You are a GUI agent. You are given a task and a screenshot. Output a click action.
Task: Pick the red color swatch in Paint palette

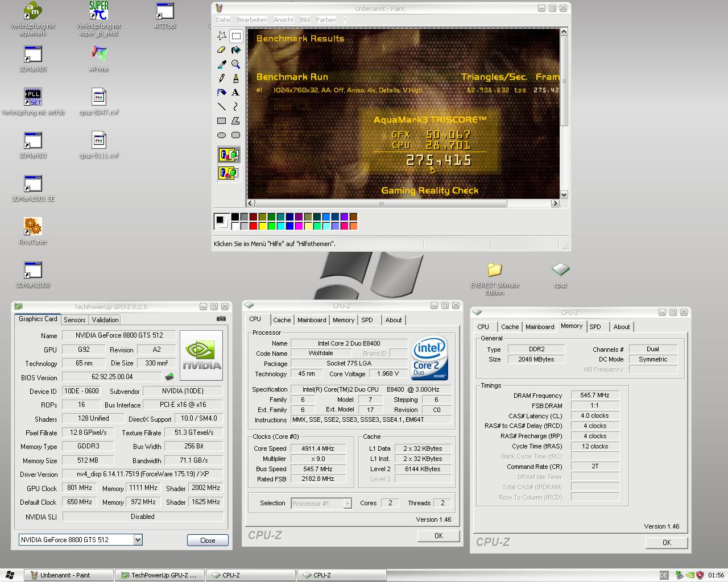coord(253,226)
